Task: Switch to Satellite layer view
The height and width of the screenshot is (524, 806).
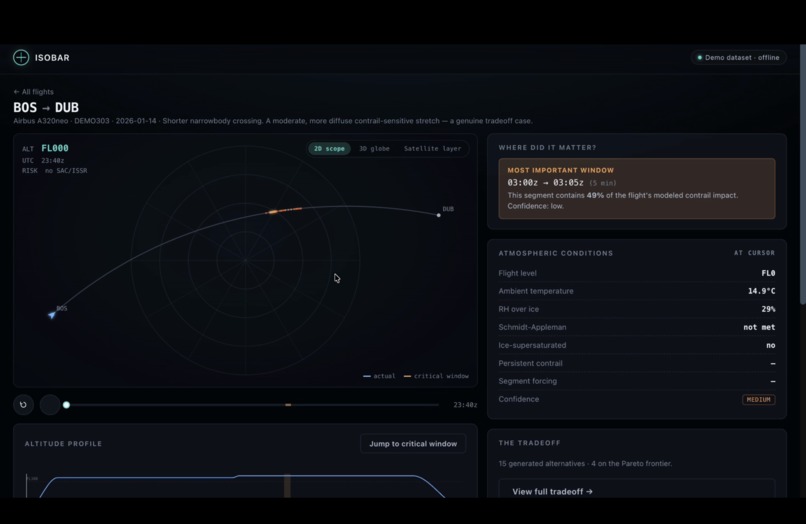Action: pyautogui.click(x=432, y=149)
